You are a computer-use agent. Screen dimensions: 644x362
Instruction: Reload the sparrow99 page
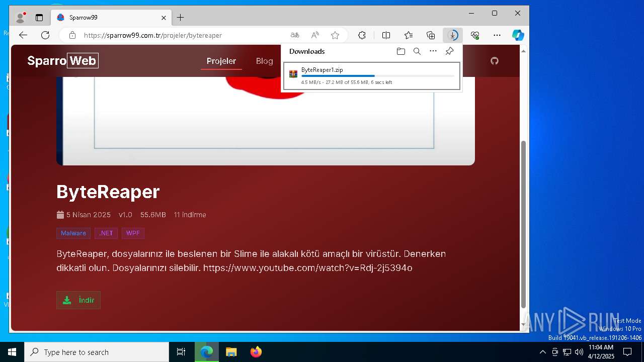45,35
